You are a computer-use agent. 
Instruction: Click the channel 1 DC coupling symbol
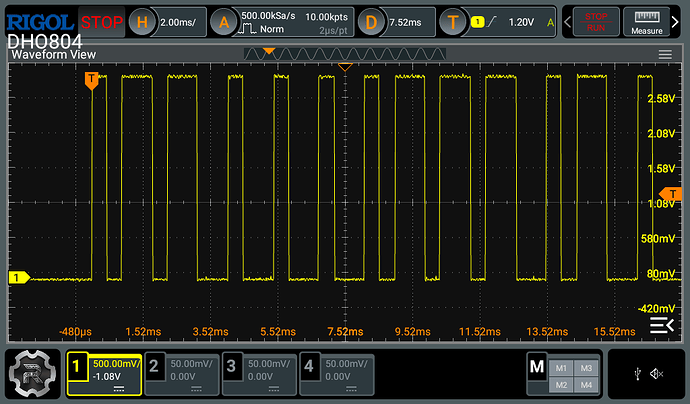click(119, 389)
